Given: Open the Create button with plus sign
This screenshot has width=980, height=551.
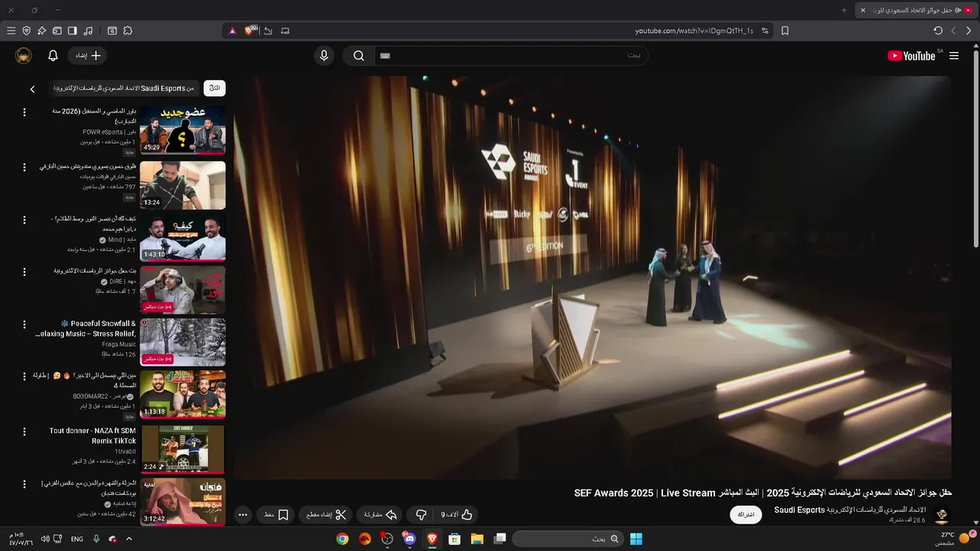Looking at the screenshot, I should click(x=87, y=56).
